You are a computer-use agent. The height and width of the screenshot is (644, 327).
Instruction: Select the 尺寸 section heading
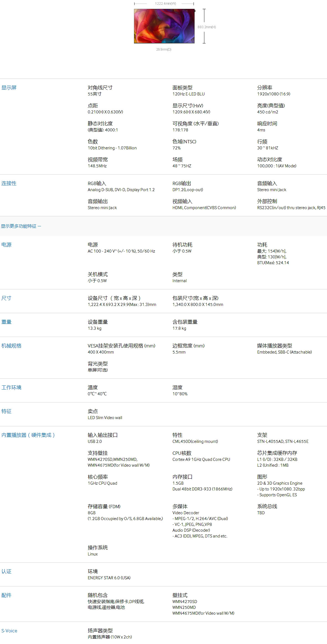coord(6,298)
